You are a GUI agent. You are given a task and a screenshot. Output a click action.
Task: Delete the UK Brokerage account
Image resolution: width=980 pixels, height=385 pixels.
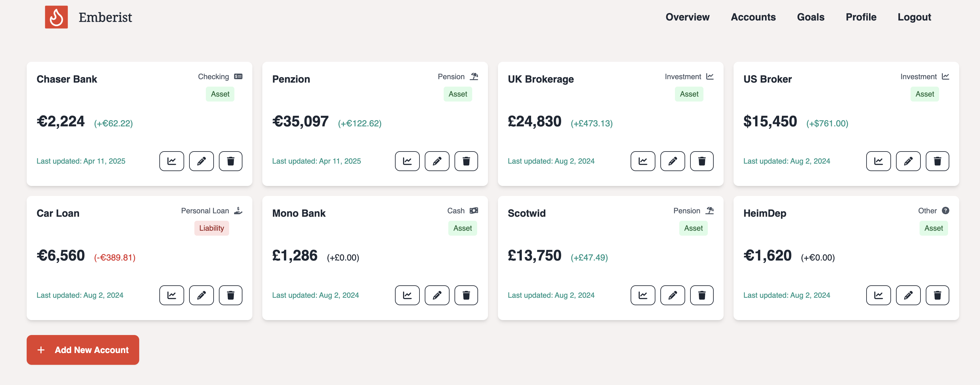point(702,161)
